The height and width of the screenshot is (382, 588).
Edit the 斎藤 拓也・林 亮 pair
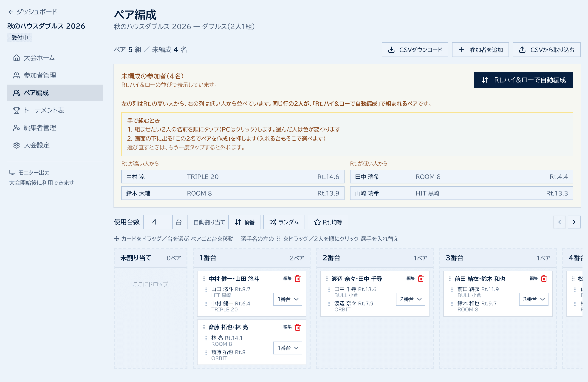(x=287, y=327)
